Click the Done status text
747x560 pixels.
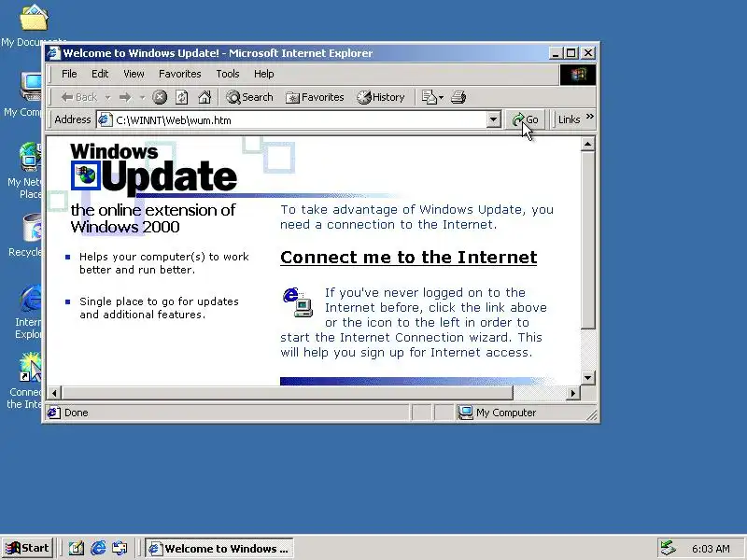point(77,413)
